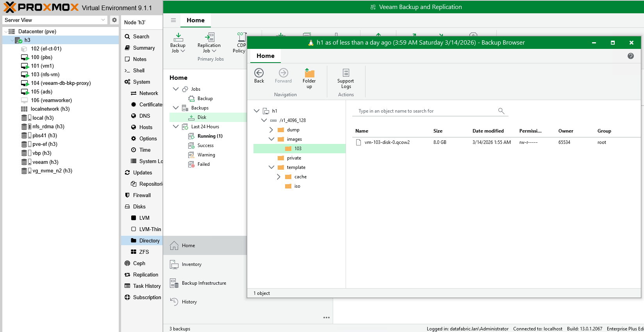This screenshot has width=644, height=332.
Task: Open the Proxmox ZFS disks page
Action: 144,252
